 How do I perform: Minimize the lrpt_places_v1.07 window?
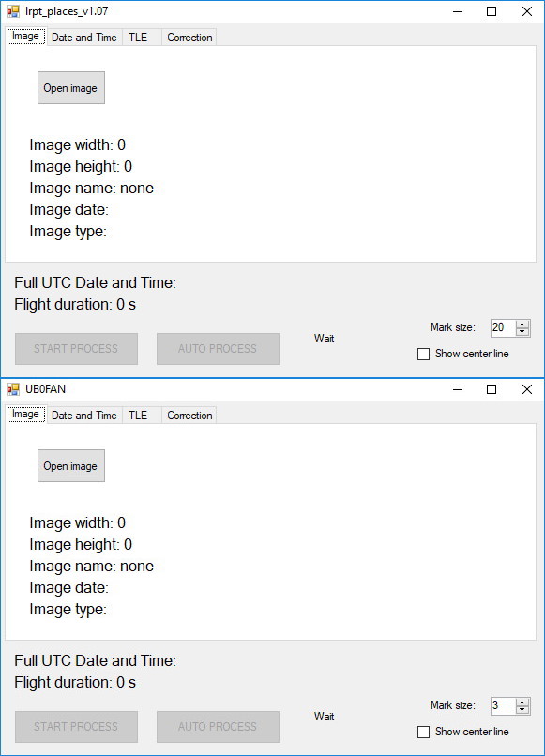coord(458,11)
